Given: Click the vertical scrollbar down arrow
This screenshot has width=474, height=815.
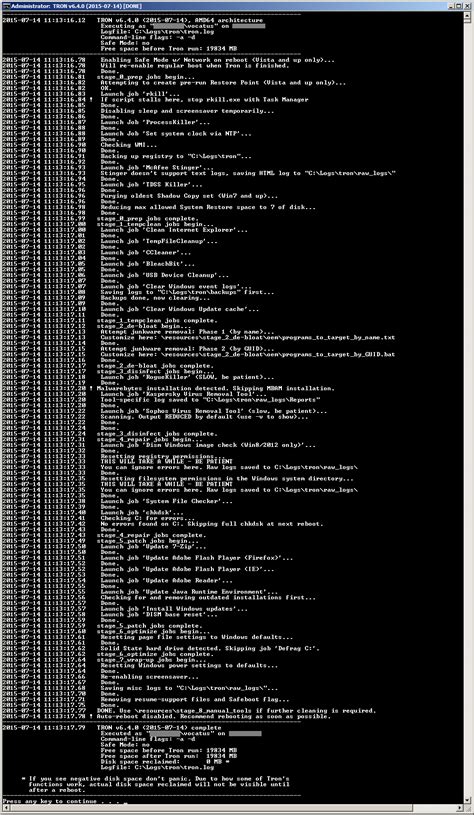Looking at the screenshot, I should (x=468, y=799).
